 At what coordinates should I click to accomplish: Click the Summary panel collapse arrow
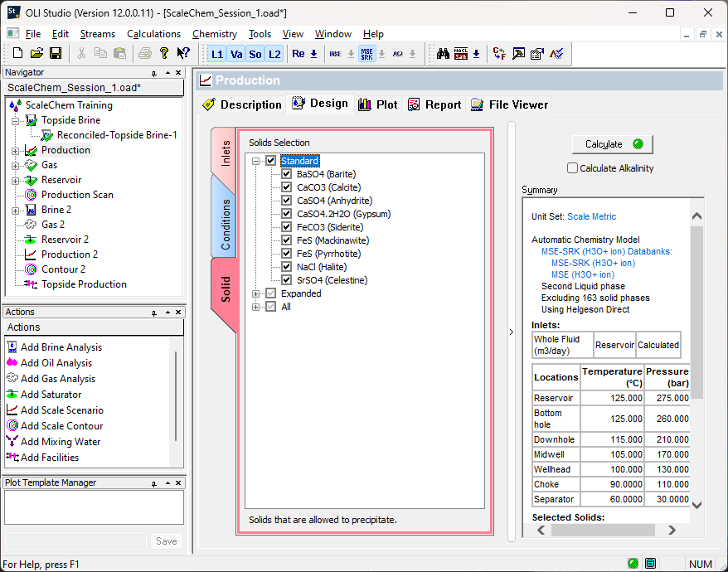[512, 332]
